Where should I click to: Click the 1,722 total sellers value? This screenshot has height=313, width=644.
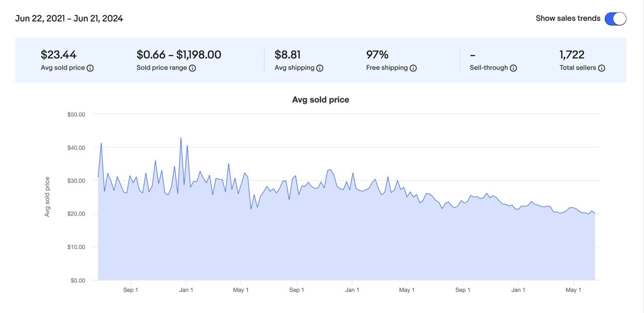coord(572,54)
